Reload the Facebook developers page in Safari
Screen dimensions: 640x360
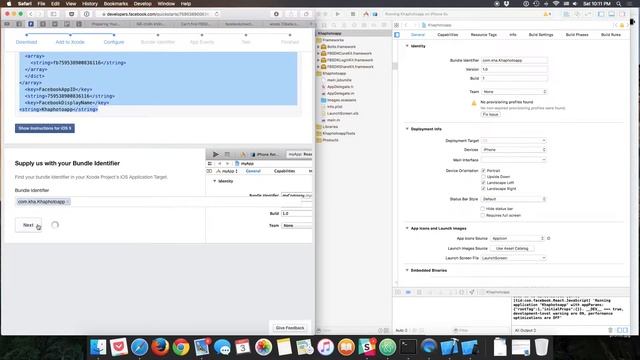tap(217, 14)
